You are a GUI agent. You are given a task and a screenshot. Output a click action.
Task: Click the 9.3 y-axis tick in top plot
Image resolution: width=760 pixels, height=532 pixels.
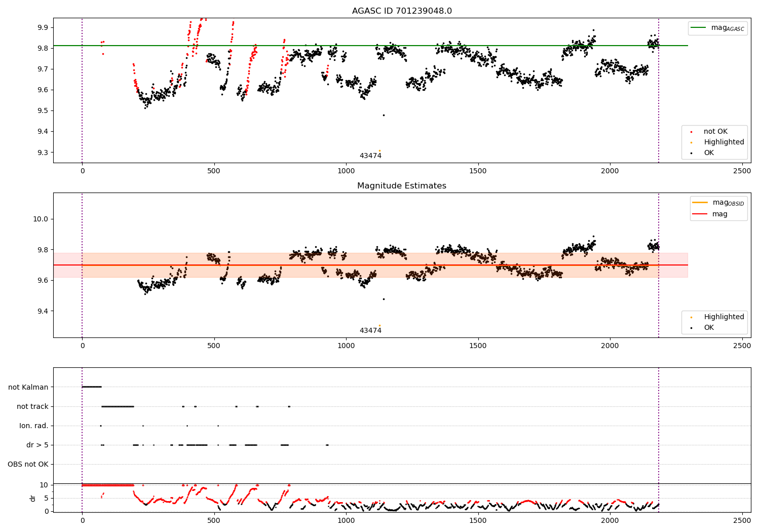(x=44, y=153)
